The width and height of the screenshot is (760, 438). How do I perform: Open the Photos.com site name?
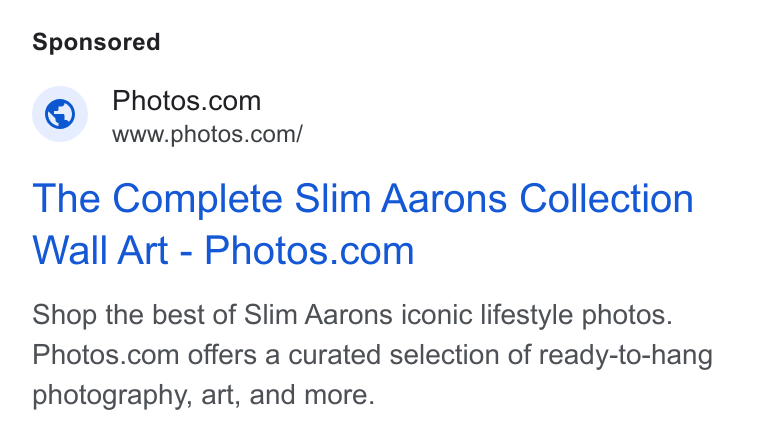point(187,101)
